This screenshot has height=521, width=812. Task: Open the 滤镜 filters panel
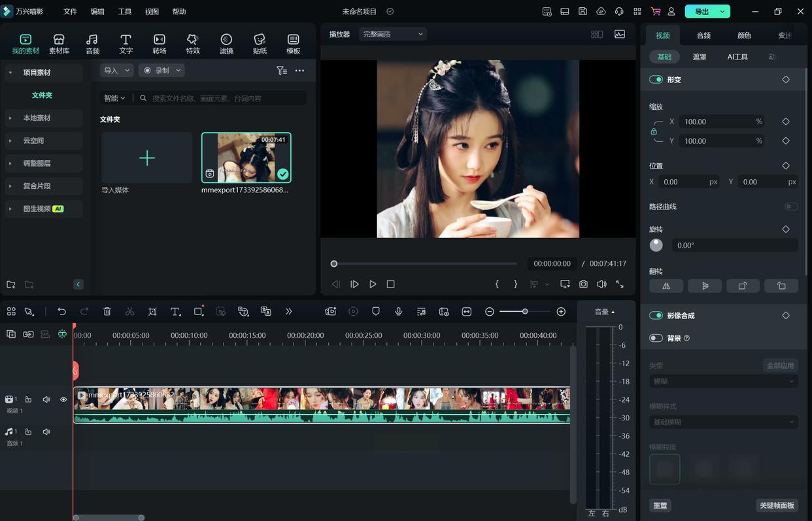point(226,44)
